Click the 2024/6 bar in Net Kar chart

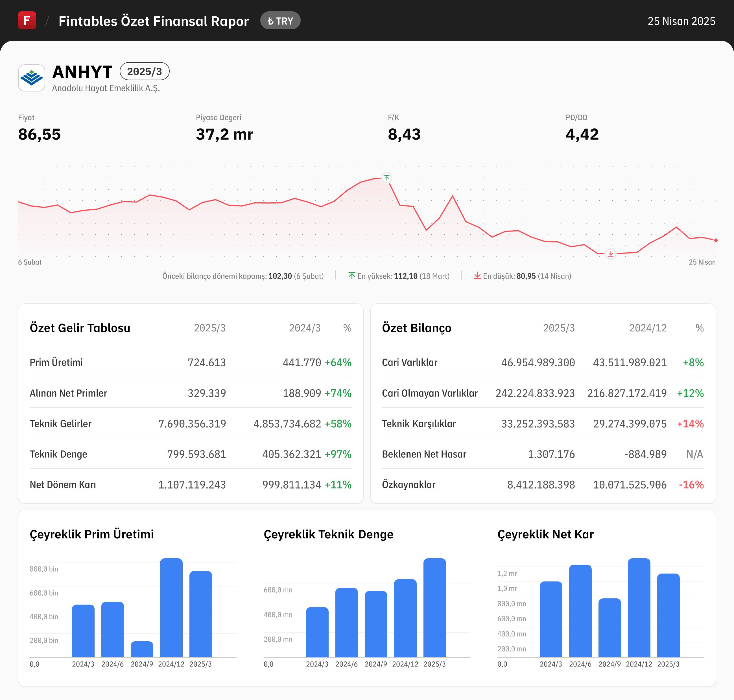click(580, 611)
